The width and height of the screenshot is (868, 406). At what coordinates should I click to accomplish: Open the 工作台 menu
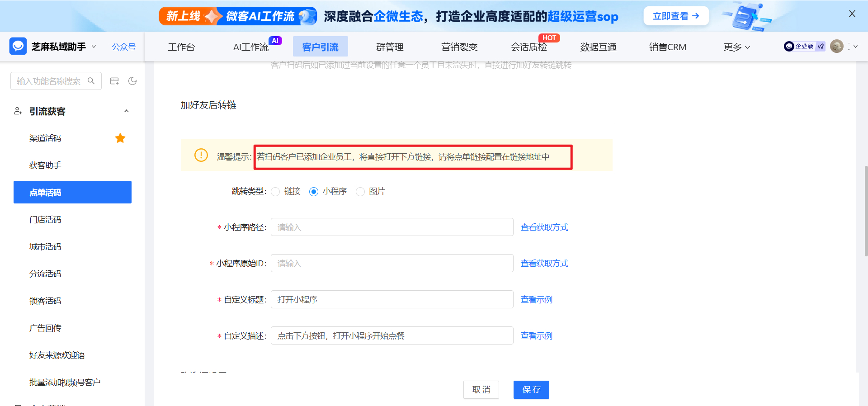point(181,47)
